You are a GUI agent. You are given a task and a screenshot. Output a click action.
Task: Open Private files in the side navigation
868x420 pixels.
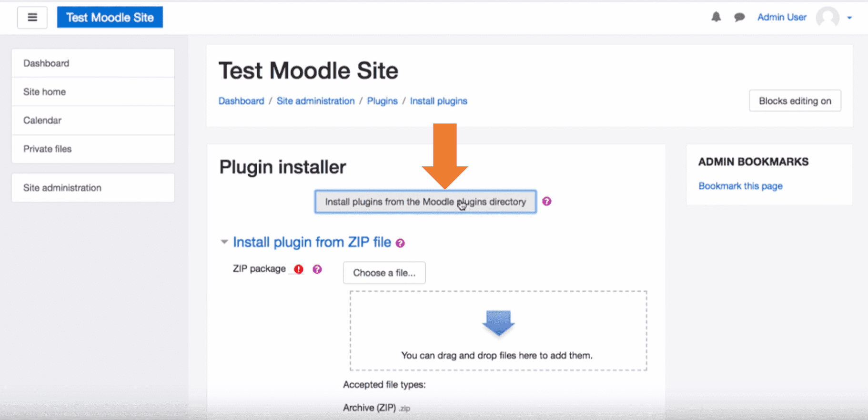93,149
